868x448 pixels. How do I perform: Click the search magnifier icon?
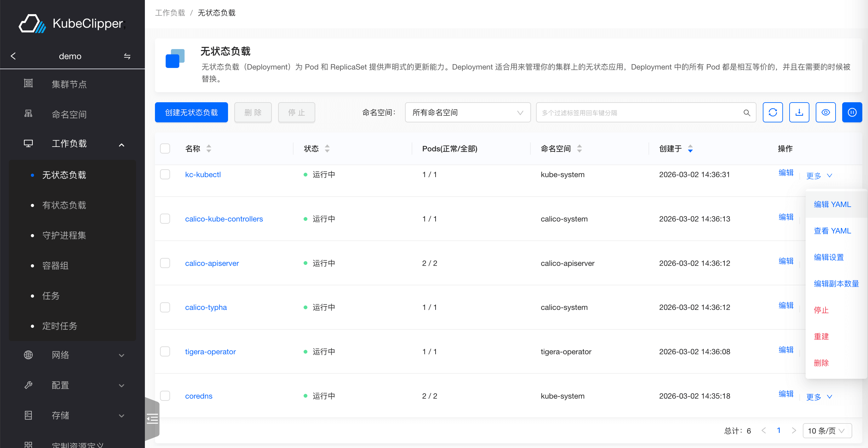[747, 113]
